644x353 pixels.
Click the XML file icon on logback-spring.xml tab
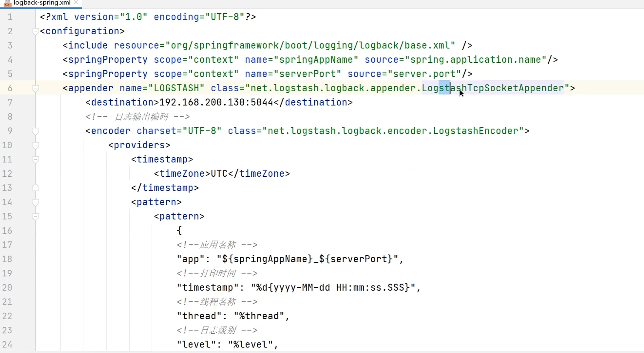(8, 3)
